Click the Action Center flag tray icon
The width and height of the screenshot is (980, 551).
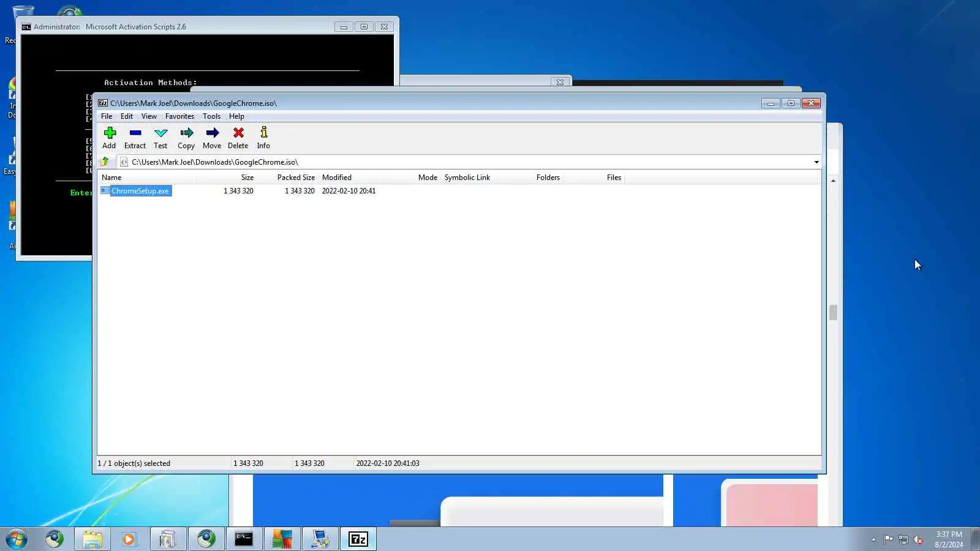tap(888, 539)
